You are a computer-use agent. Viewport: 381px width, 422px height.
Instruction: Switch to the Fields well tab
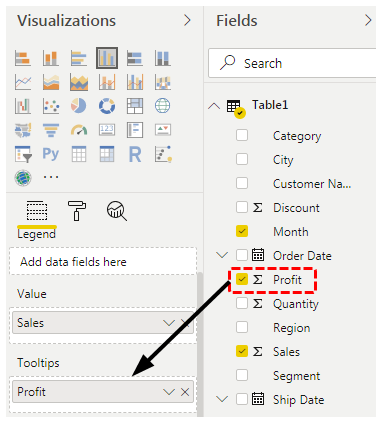[37, 211]
